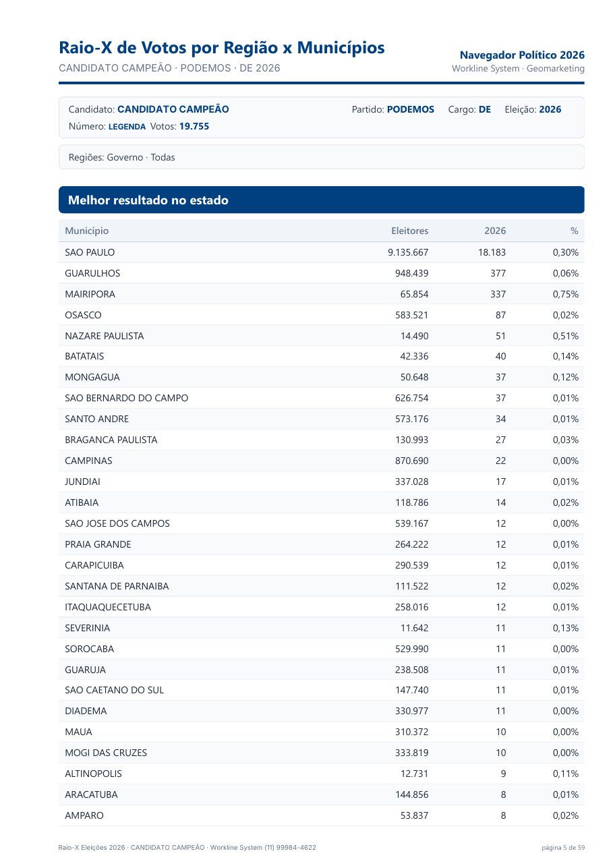
Task: Click the vote total "19.755"
Action: pyautogui.click(x=194, y=126)
